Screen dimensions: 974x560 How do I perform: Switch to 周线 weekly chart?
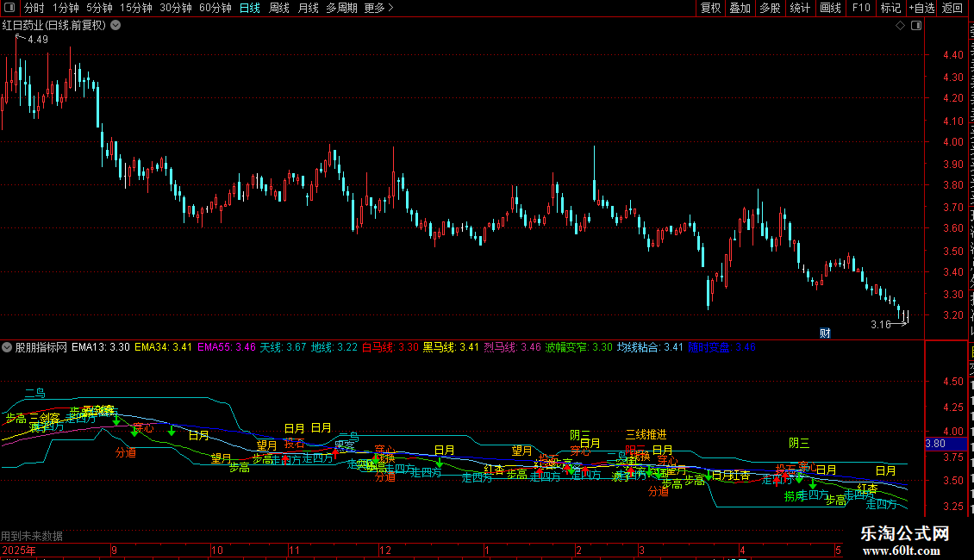click(x=279, y=8)
